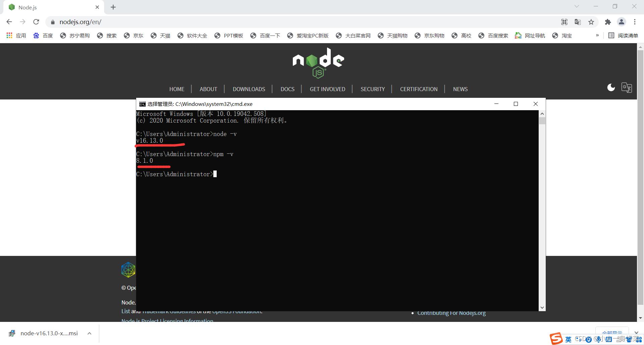Reload the nodejs.org page
The image size is (644, 345).
click(x=36, y=22)
